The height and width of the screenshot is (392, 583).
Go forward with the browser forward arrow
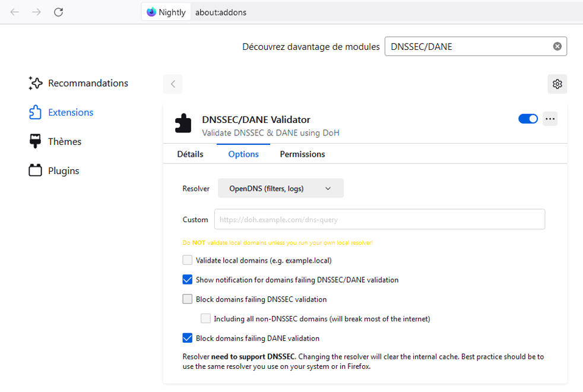[36, 12]
